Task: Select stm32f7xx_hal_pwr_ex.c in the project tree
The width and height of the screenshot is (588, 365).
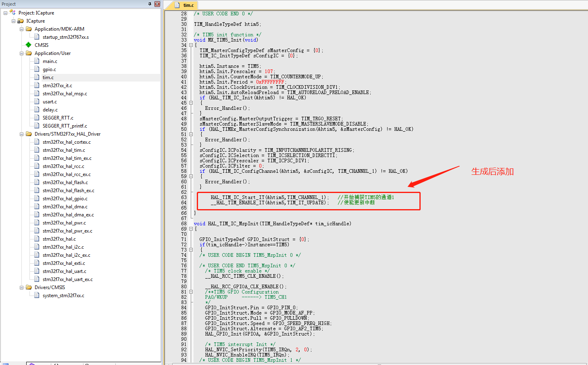Action: 67,231
